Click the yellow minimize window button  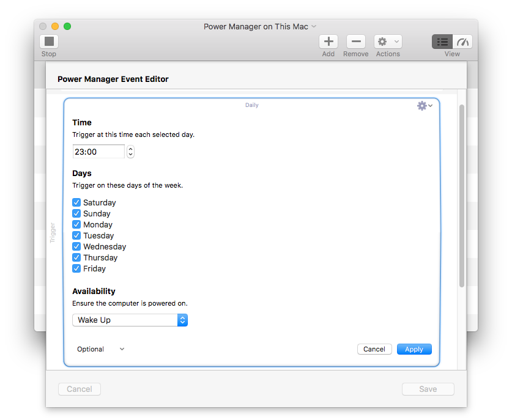coord(55,26)
